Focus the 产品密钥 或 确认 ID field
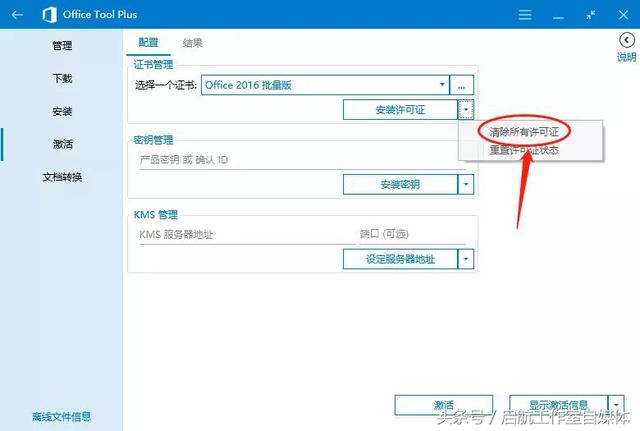 point(302,160)
